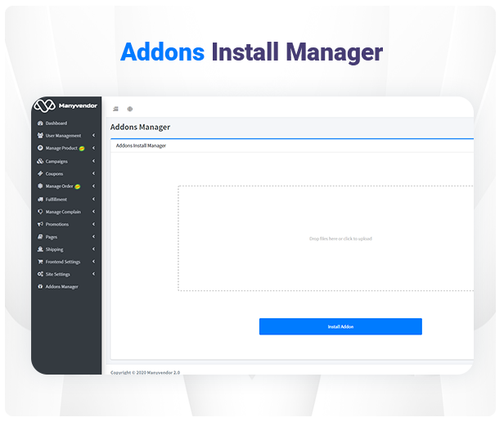The image size is (504, 422).
Task: Click the Coupons ticket icon
Action: coord(40,173)
